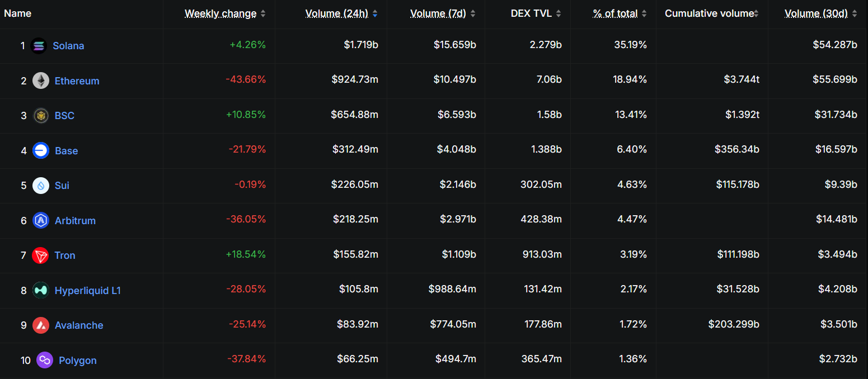868x379 pixels.
Task: Click the 'Volume (7d)' header label text
Action: point(438,13)
